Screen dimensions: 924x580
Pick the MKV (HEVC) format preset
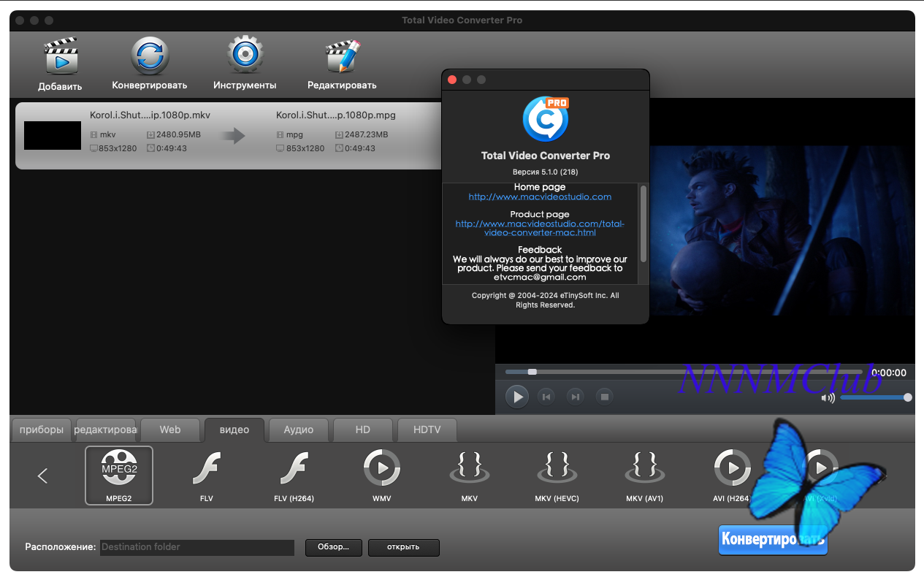click(557, 469)
